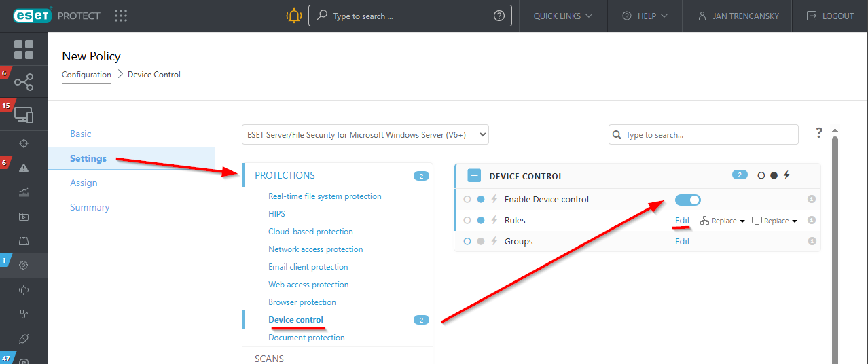Open the Installers box sidebar icon
The image size is (868, 364).
[x=24, y=241]
